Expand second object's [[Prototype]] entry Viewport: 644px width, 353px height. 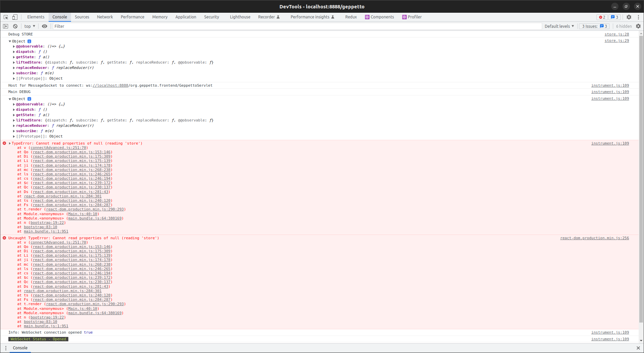pos(14,137)
